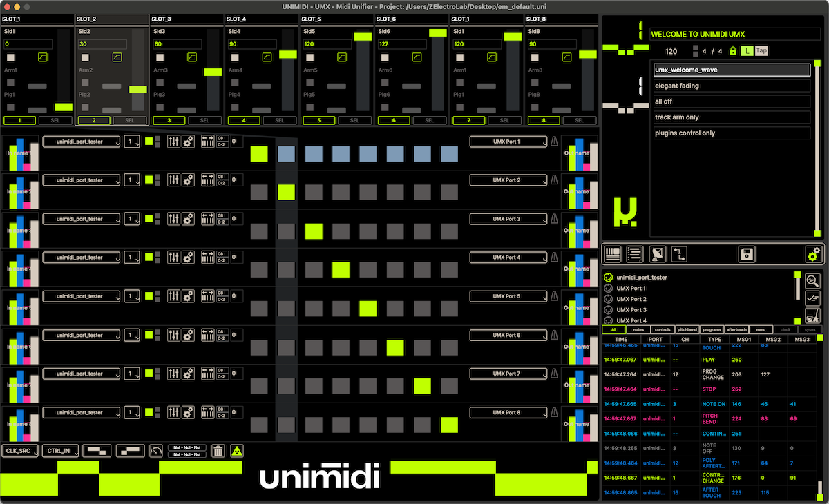
Task: Toggle active green matrix cell on row 3
Action: (x=314, y=231)
